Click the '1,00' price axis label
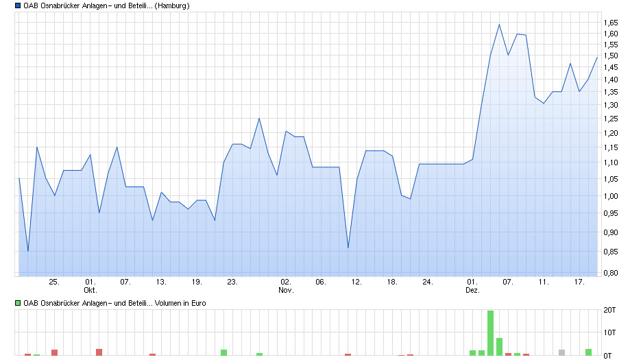Screen dimensions: 630x364 pos(611,196)
